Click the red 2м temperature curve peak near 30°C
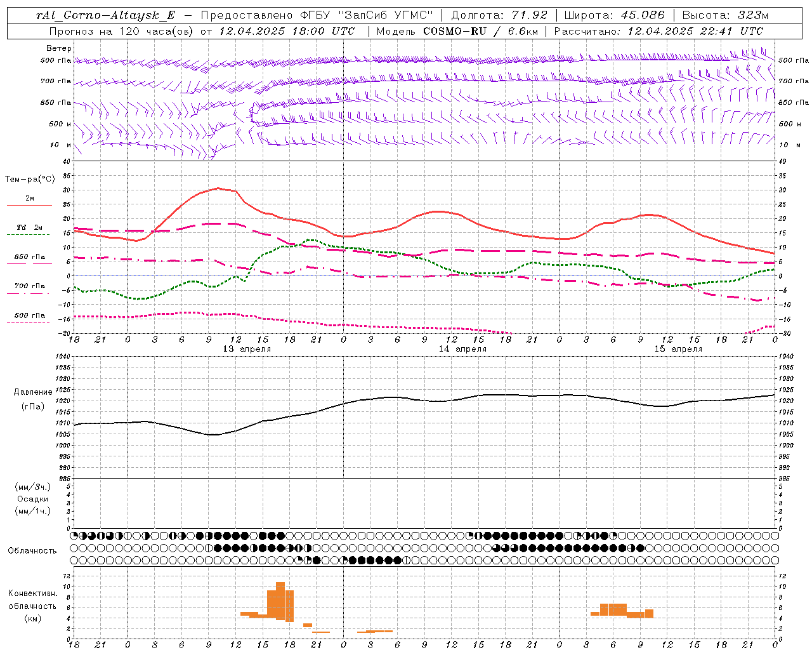812x650 pixels. 218,188
